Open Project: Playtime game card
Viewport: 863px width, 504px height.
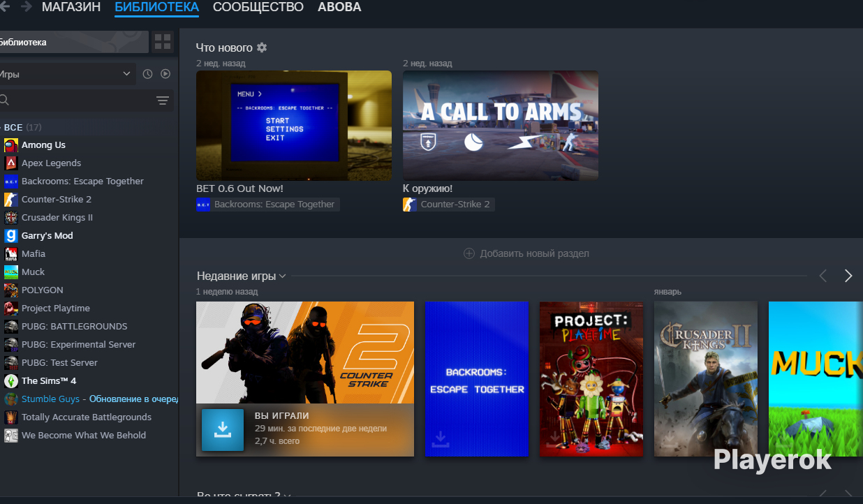click(x=591, y=379)
